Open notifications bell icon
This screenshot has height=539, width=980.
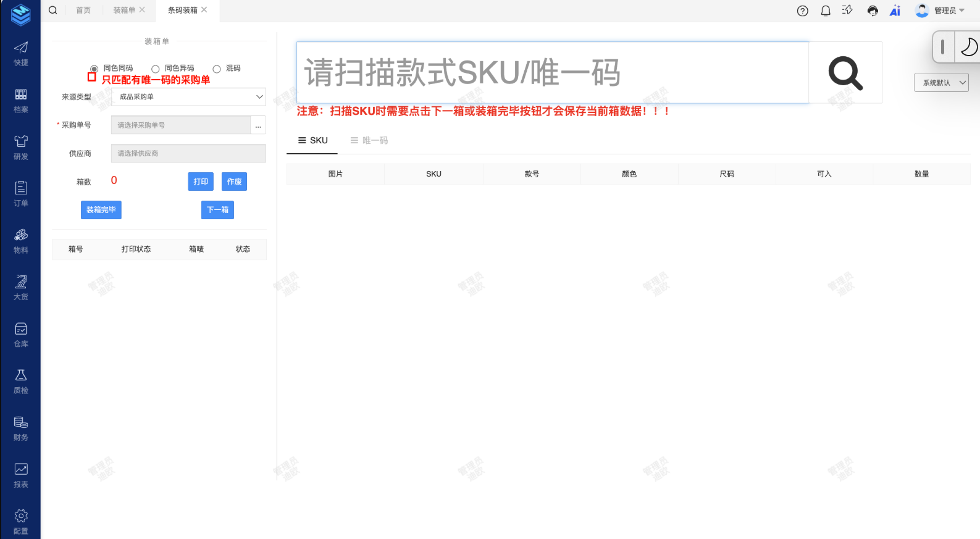pyautogui.click(x=825, y=10)
